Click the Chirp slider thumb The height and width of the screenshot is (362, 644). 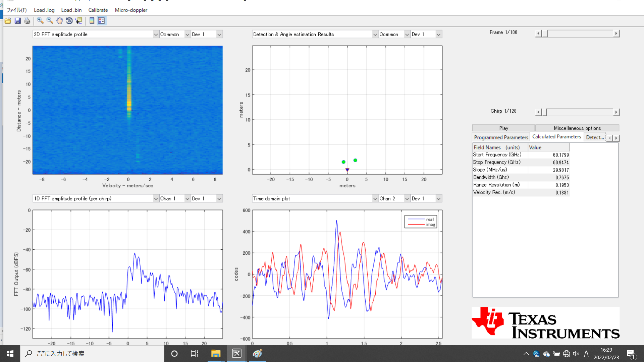coord(544,112)
